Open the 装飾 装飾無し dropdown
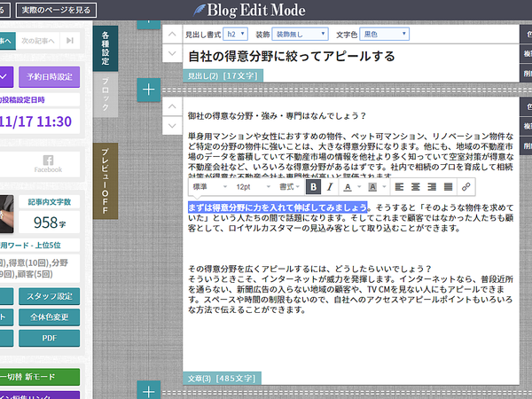This screenshot has width=532, height=399. coord(300,35)
